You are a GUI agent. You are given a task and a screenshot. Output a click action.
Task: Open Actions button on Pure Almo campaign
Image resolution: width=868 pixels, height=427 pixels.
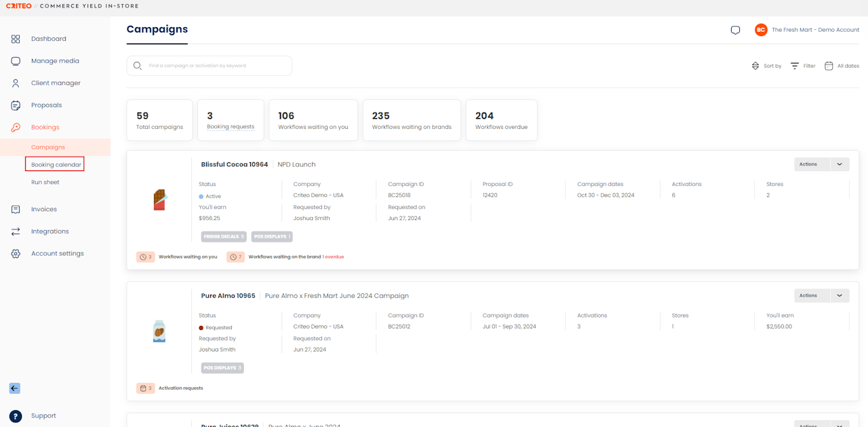click(x=812, y=295)
